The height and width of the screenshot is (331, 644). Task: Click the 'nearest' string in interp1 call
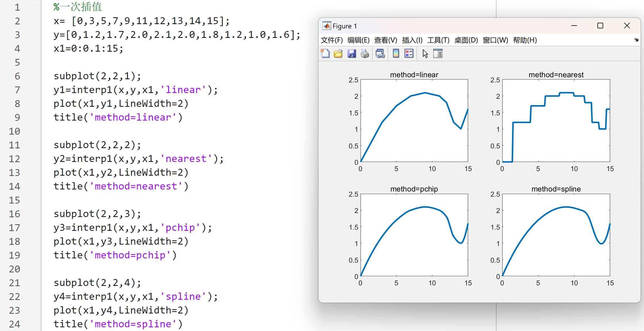point(186,159)
